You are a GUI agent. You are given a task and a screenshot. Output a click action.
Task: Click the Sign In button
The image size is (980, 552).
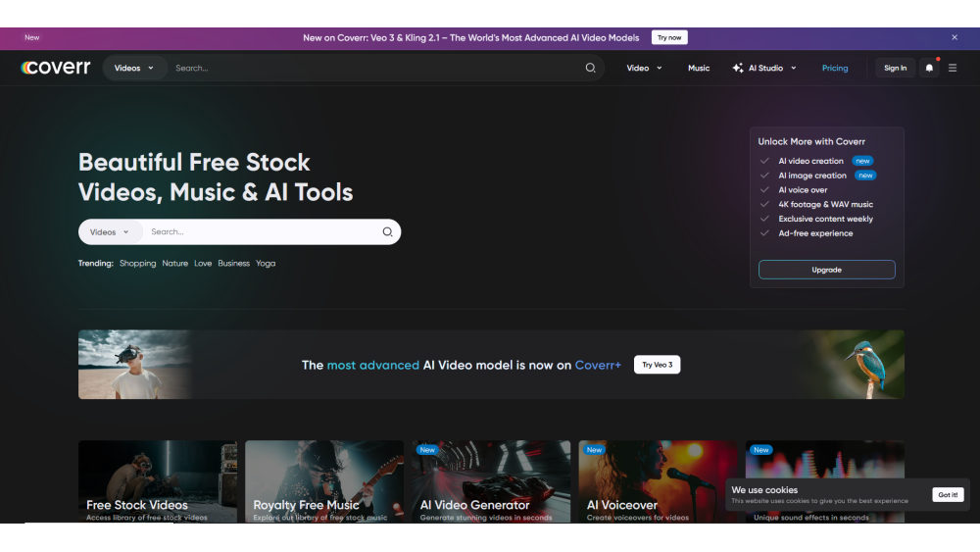click(x=895, y=68)
